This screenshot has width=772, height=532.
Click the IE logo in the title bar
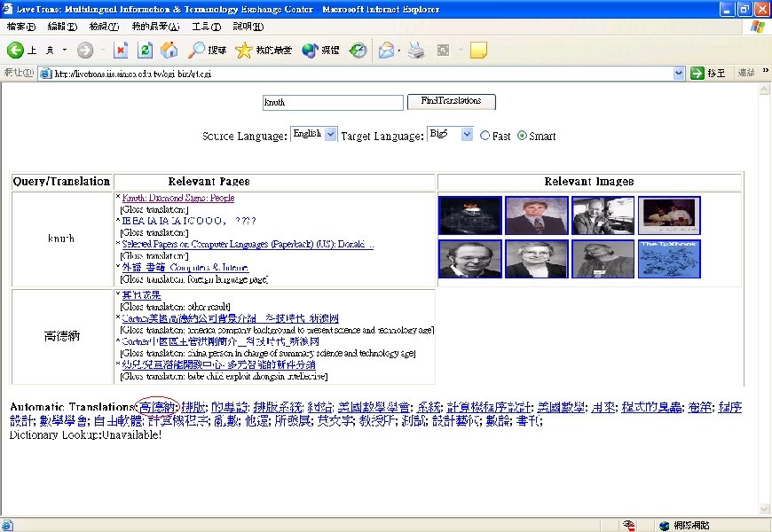[x=7, y=8]
